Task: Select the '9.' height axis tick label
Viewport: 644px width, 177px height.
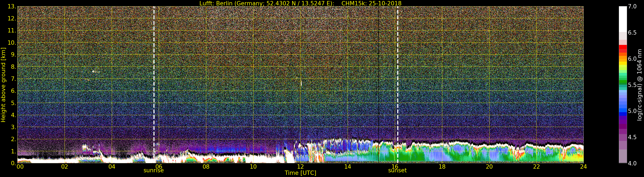Action: click(14, 55)
